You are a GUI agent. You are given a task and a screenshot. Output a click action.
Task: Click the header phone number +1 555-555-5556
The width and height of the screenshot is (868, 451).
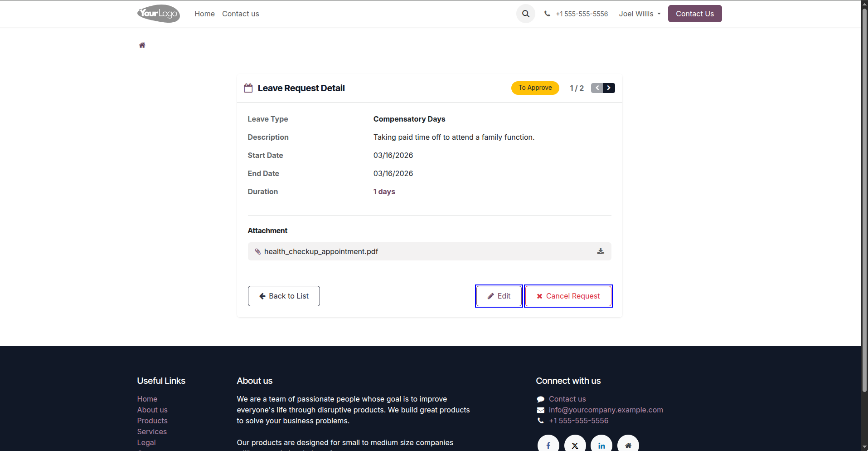[582, 14]
